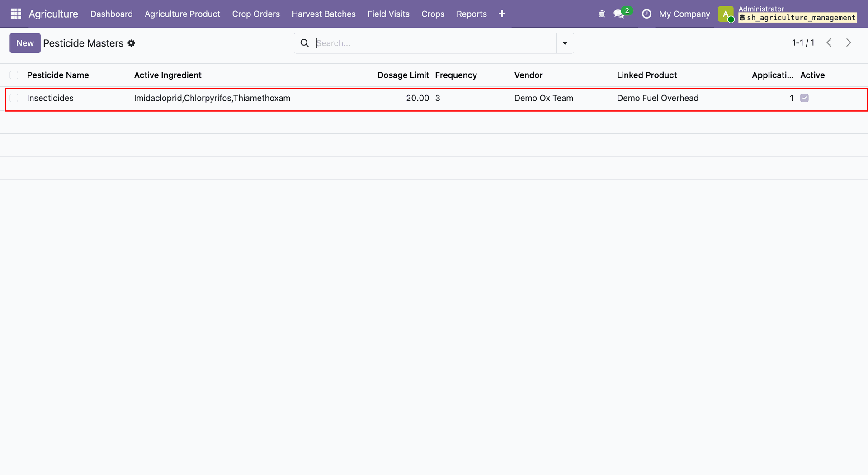Image resolution: width=868 pixels, height=475 pixels.
Task: Click the Demo Fuel Overhead product cell
Action: pos(658,98)
